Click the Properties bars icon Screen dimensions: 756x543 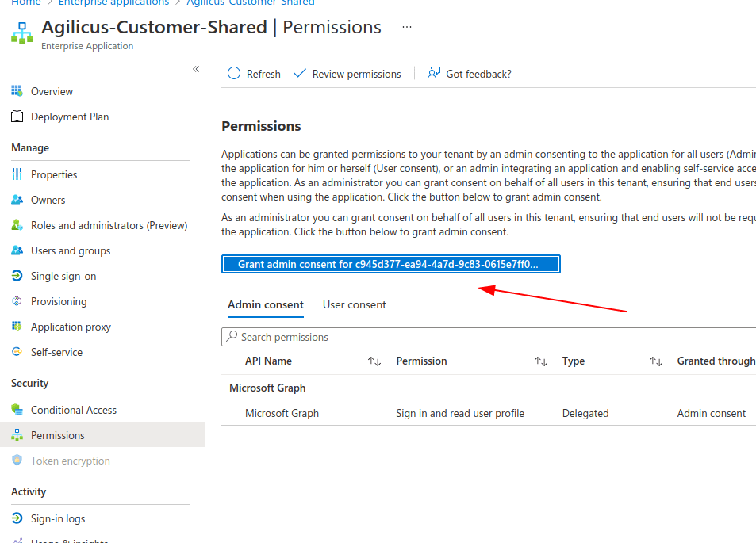(17, 174)
